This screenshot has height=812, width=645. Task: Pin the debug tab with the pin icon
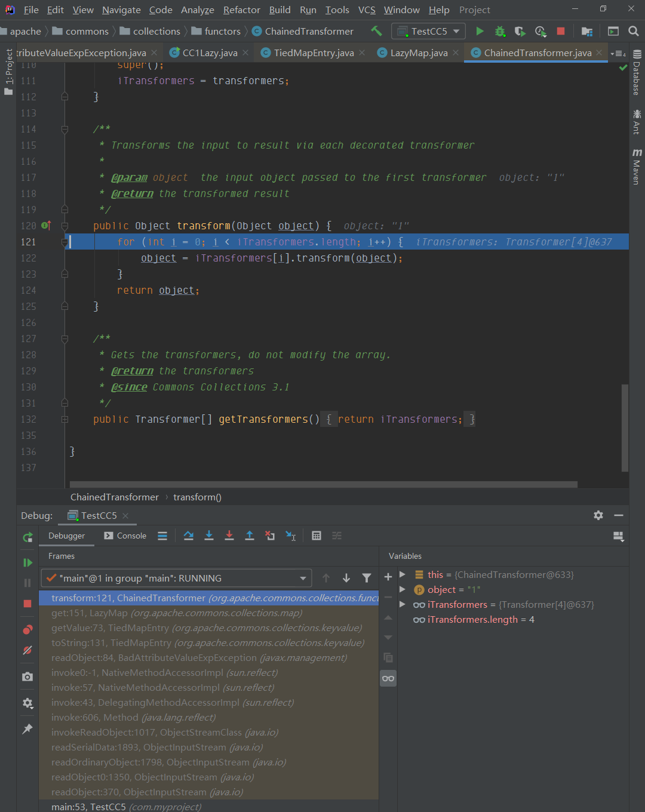coord(27,729)
